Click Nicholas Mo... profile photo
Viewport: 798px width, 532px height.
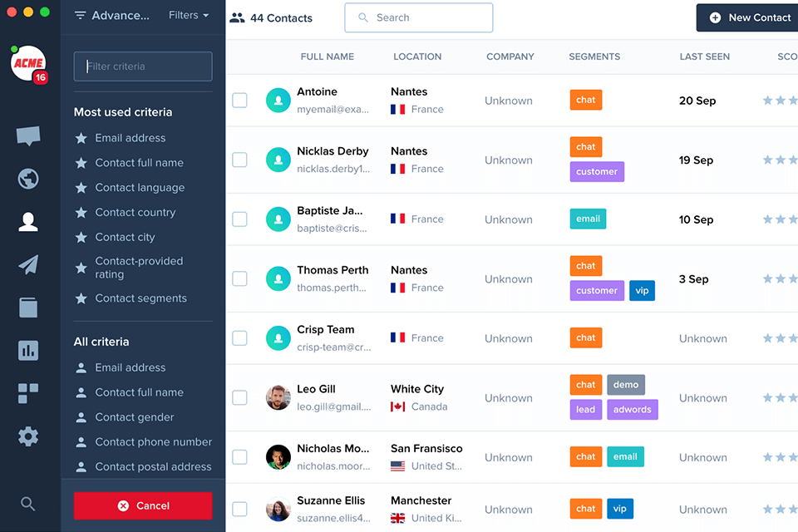pyautogui.click(x=278, y=457)
